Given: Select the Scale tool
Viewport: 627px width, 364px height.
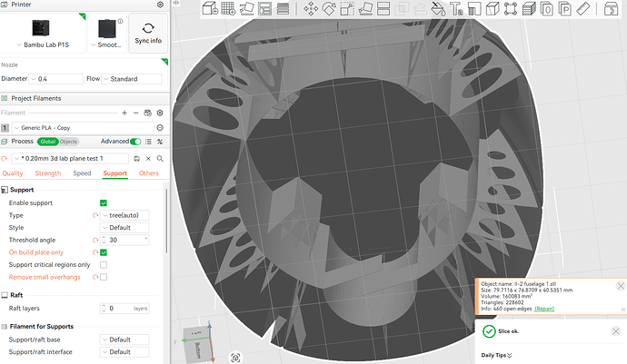Looking at the screenshot, I should (347, 8).
